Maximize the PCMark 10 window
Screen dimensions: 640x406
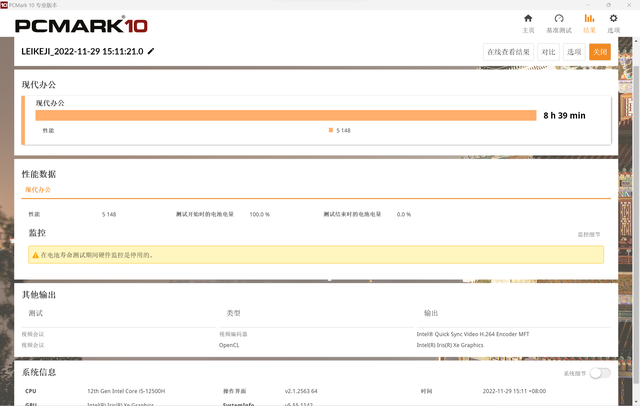tap(608, 5)
